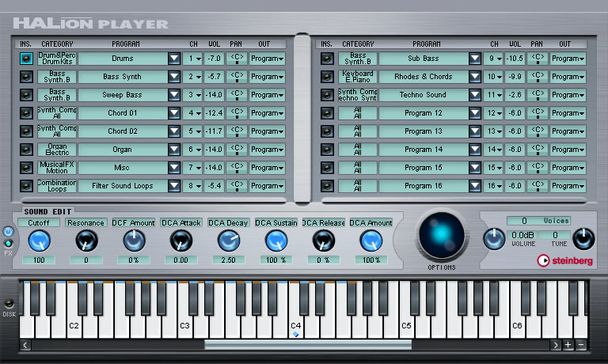Click the Cutoff value field 100
The height and width of the screenshot is (364, 608).
click(39, 260)
